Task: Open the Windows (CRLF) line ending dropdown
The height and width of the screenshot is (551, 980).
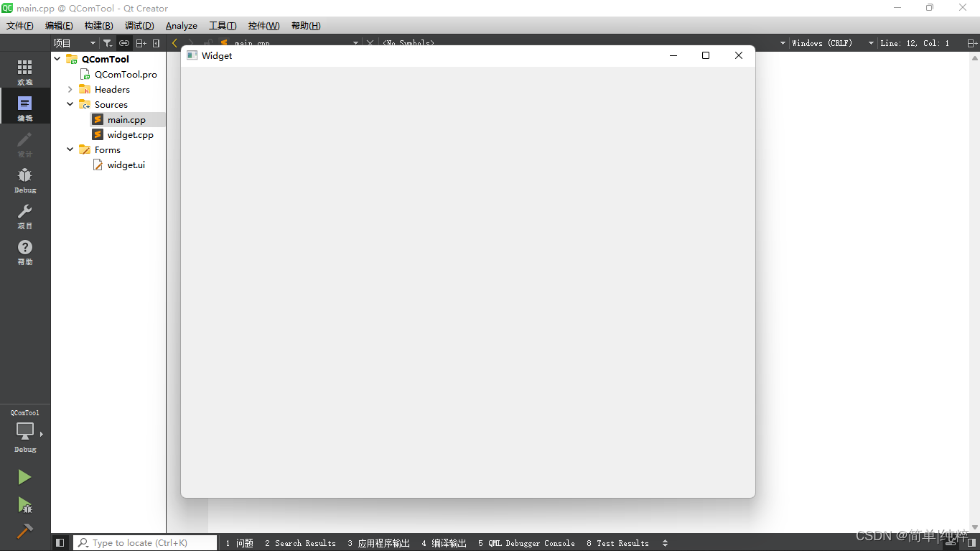Action: (x=833, y=43)
